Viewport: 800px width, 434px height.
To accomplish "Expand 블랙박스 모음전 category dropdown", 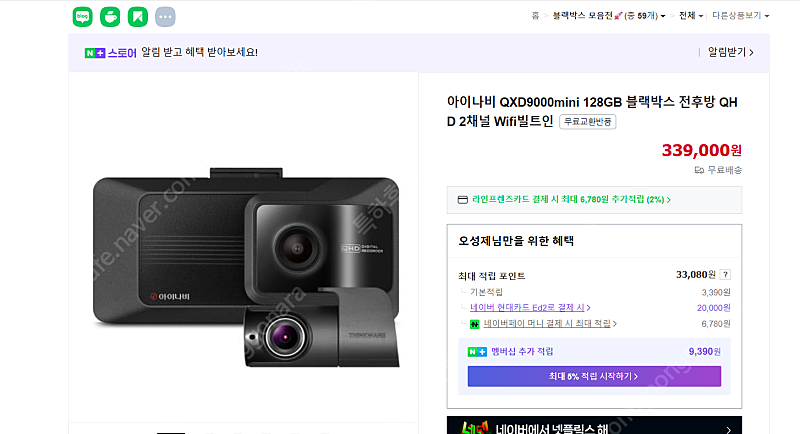I will click(609, 16).
